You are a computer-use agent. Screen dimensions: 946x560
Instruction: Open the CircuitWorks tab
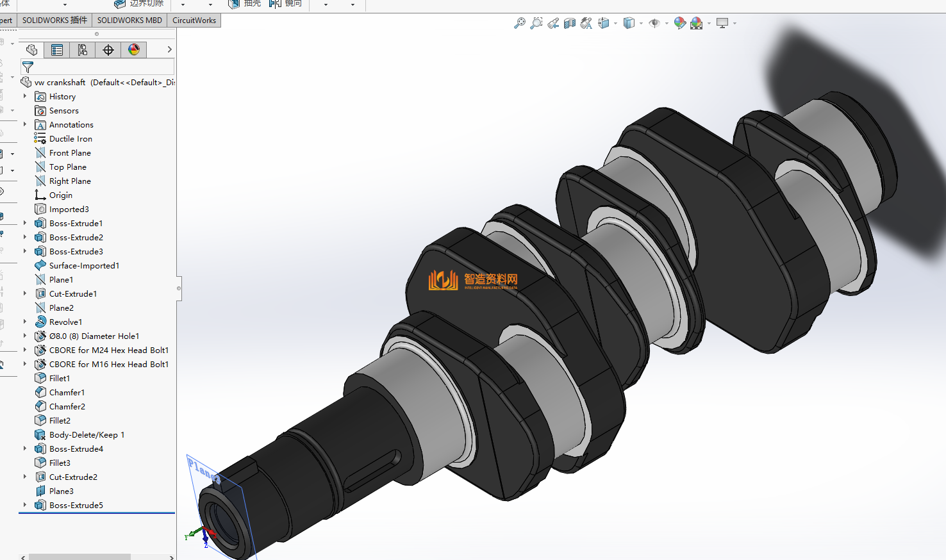pos(194,21)
